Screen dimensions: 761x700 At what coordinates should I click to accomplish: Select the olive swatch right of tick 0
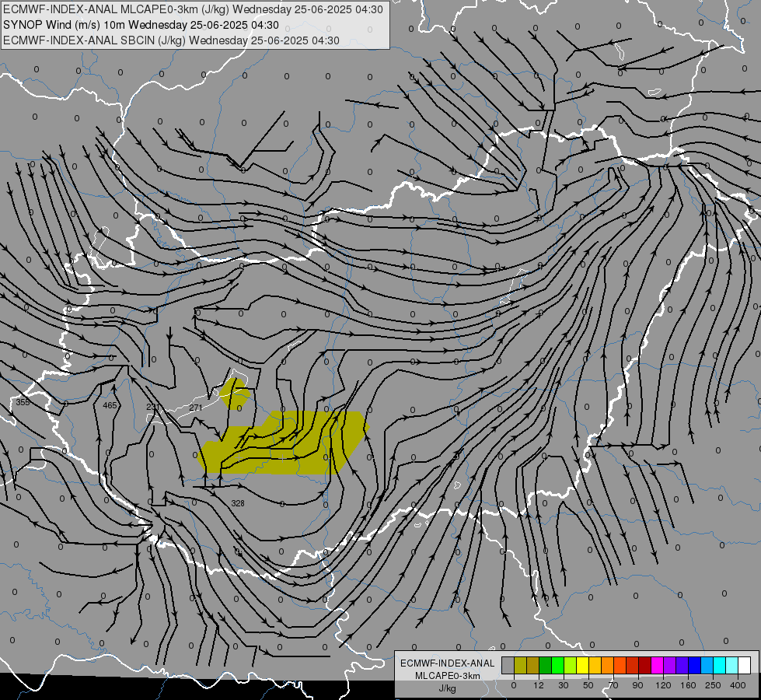tap(520, 665)
